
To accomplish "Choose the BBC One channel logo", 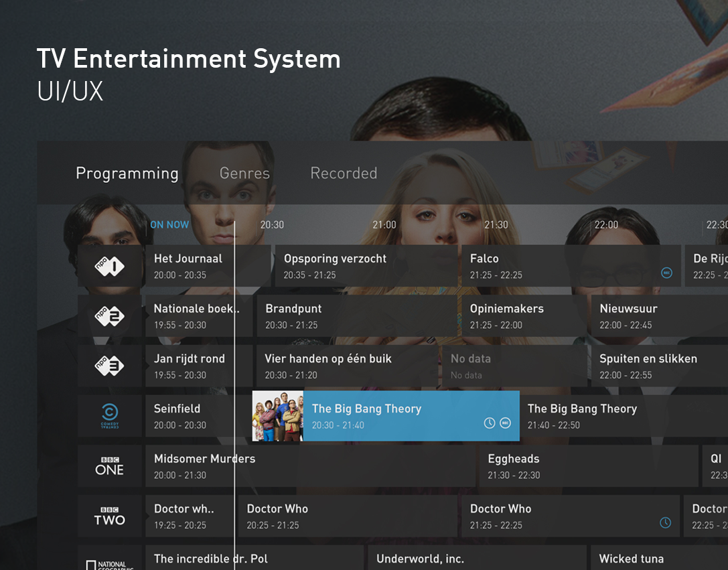I will coord(110,466).
